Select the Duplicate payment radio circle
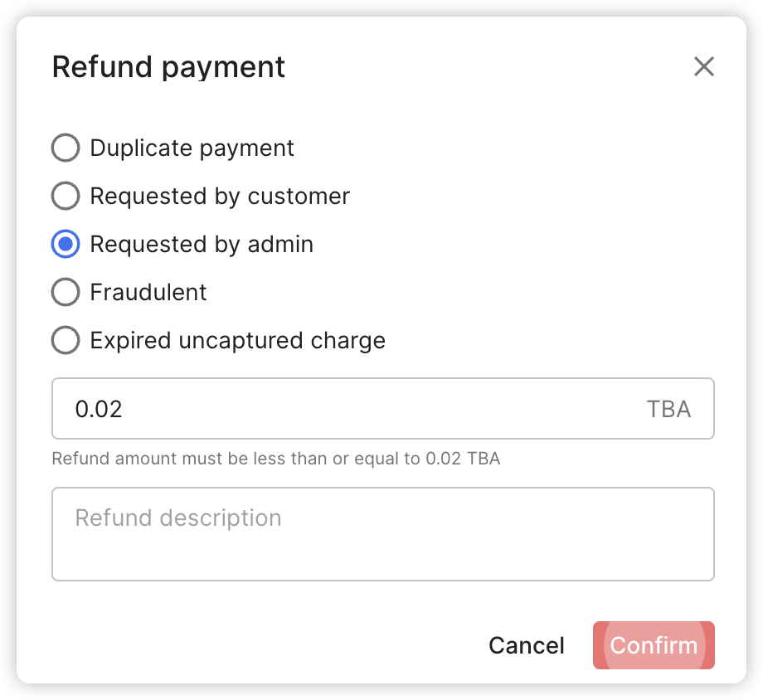 [x=66, y=148]
